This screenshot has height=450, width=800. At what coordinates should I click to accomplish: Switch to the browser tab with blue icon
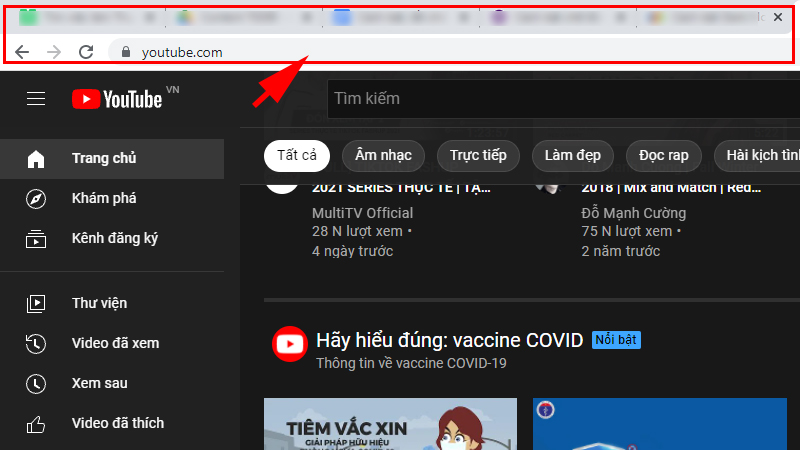401,18
